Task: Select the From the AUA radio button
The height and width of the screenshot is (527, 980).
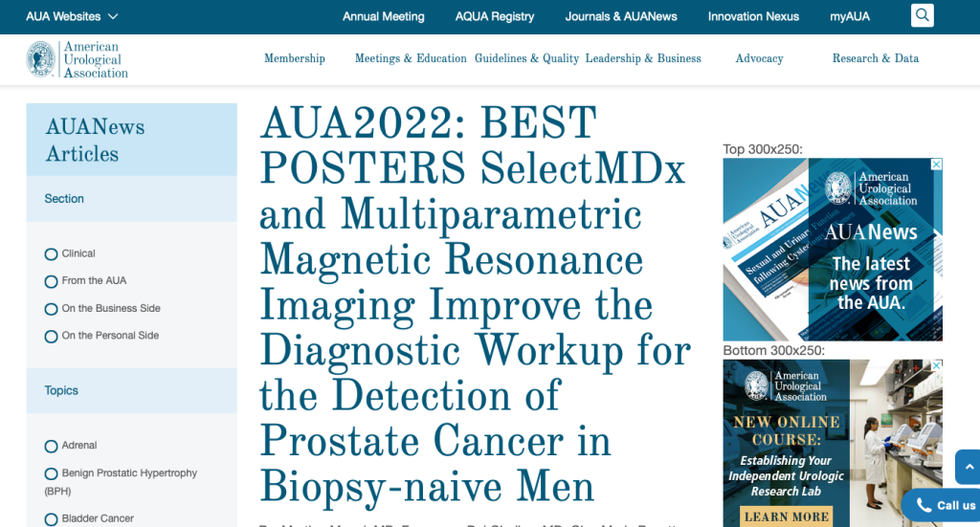Action: click(52, 281)
